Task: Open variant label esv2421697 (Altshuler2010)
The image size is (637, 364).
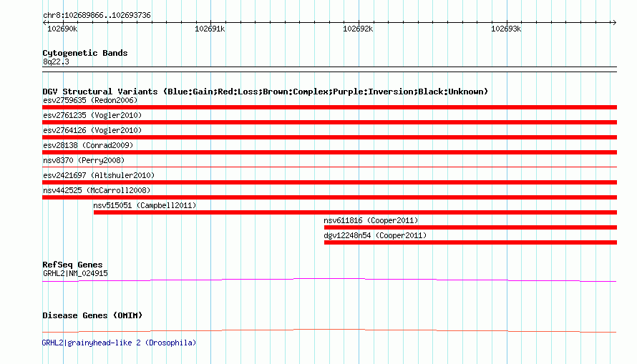Action: click(x=99, y=175)
